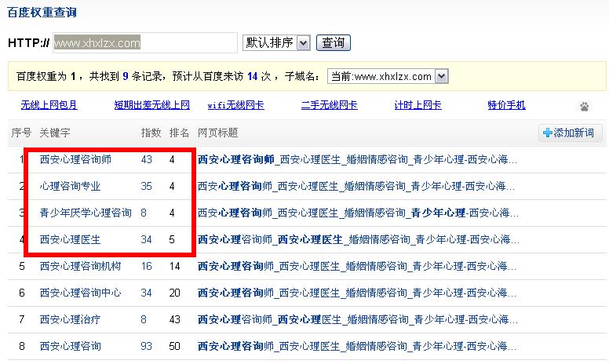The image size is (609, 364).
Task: Open the 二手无线网卡 link
Action: point(329,105)
